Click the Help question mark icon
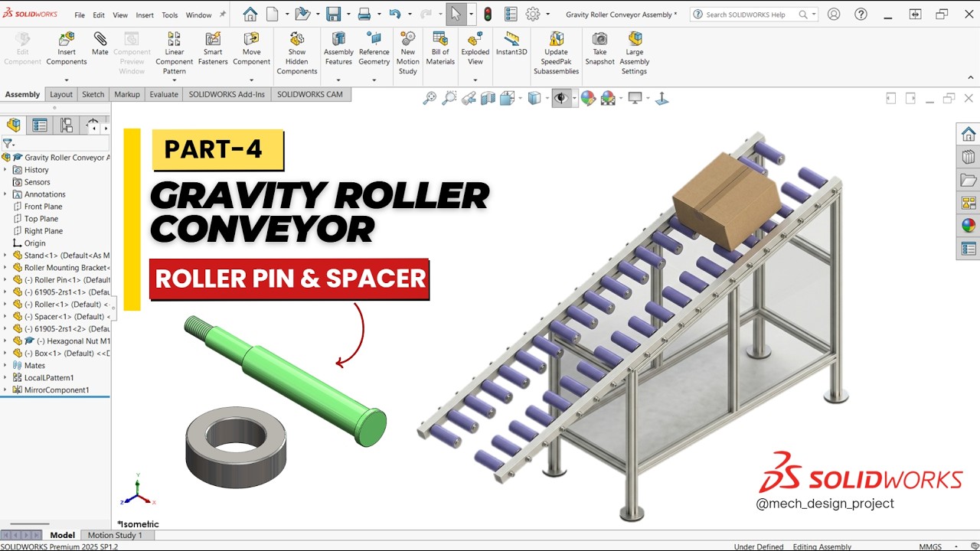 pyautogui.click(x=861, y=15)
